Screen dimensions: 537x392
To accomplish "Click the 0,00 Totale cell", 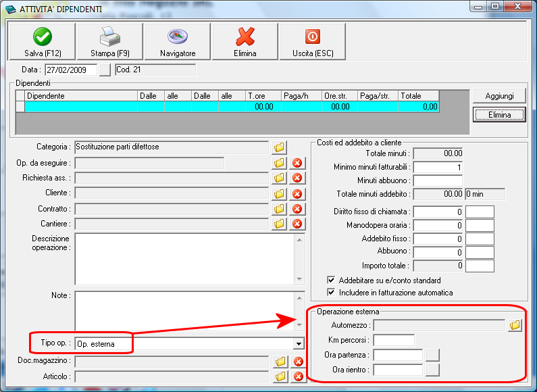I will 419,107.
